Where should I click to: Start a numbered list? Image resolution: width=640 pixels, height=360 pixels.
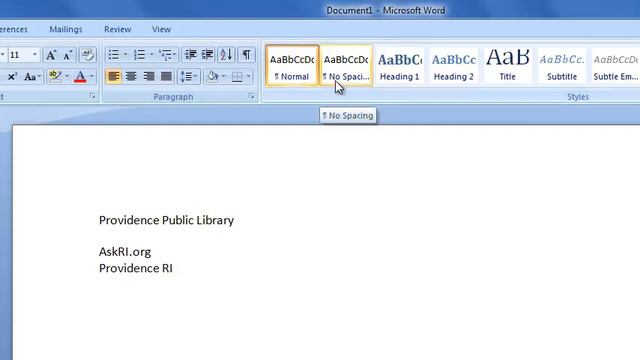(140, 55)
